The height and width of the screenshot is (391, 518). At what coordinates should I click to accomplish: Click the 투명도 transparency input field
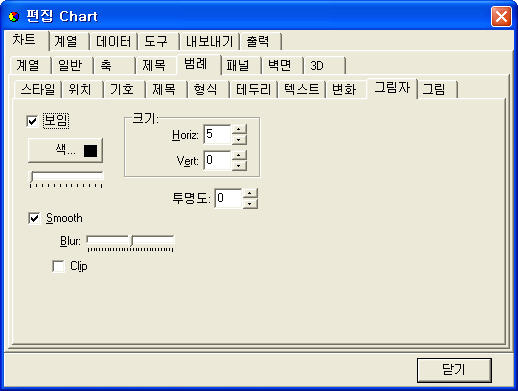[x=228, y=198]
